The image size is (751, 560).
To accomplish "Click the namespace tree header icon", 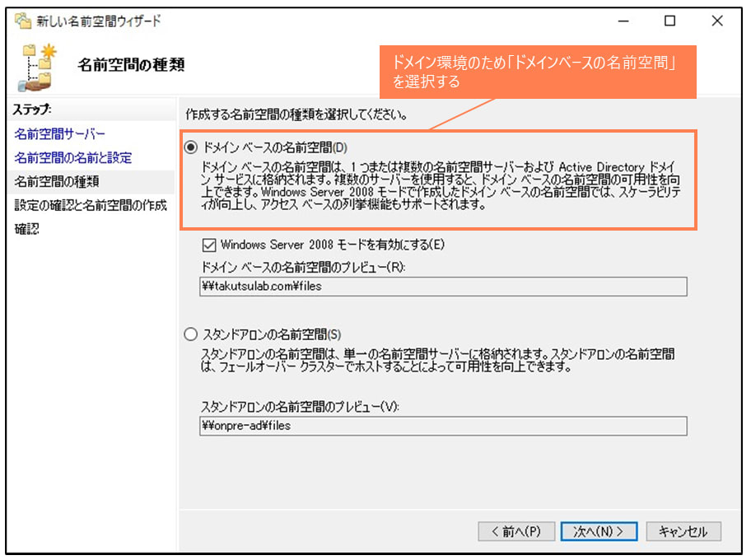I will 37,68.
